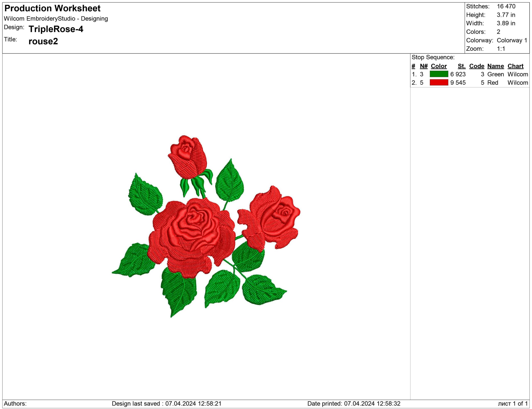The width and height of the screenshot is (532, 409).
Task: Click the Name column header
Action: (495, 66)
